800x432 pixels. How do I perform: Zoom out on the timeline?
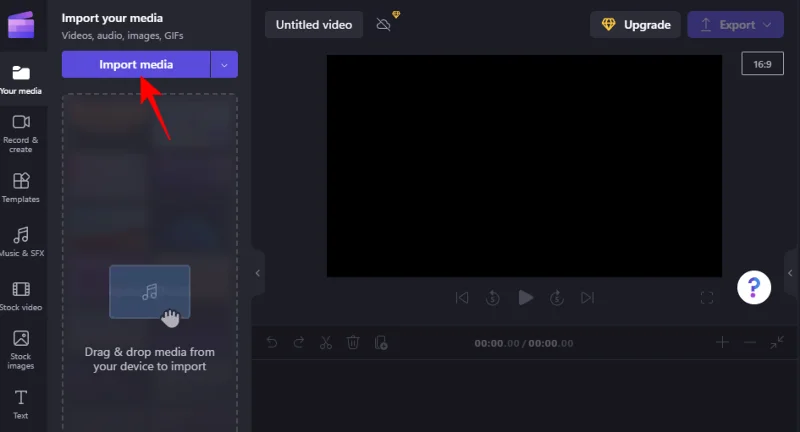(749, 342)
